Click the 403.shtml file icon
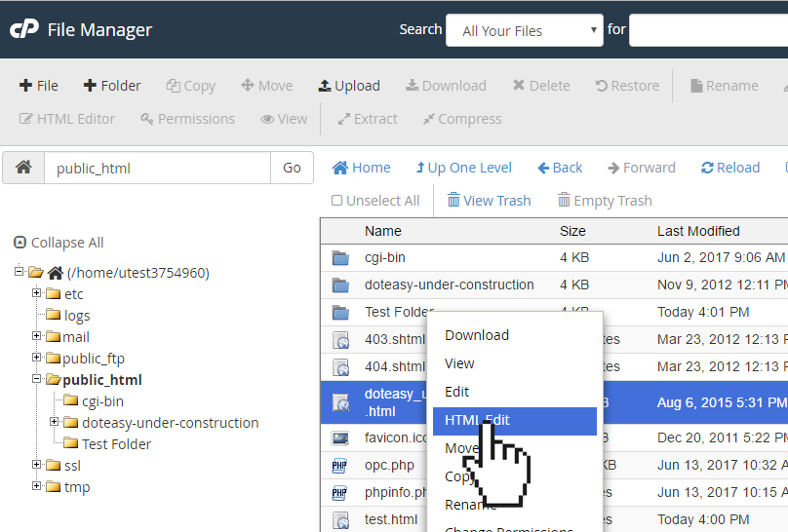This screenshot has height=532, width=788. coord(340,340)
